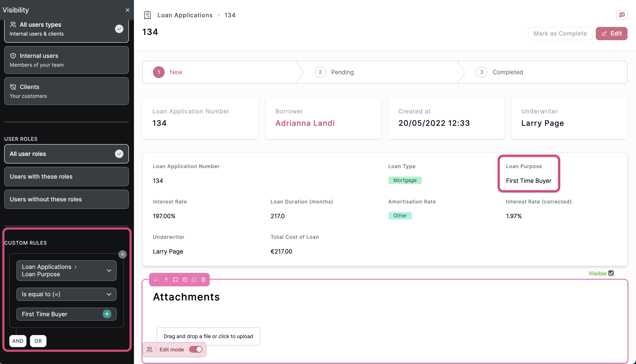Open borrower Adrianna Landi link
This screenshot has width=636, height=364.
click(305, 123)
